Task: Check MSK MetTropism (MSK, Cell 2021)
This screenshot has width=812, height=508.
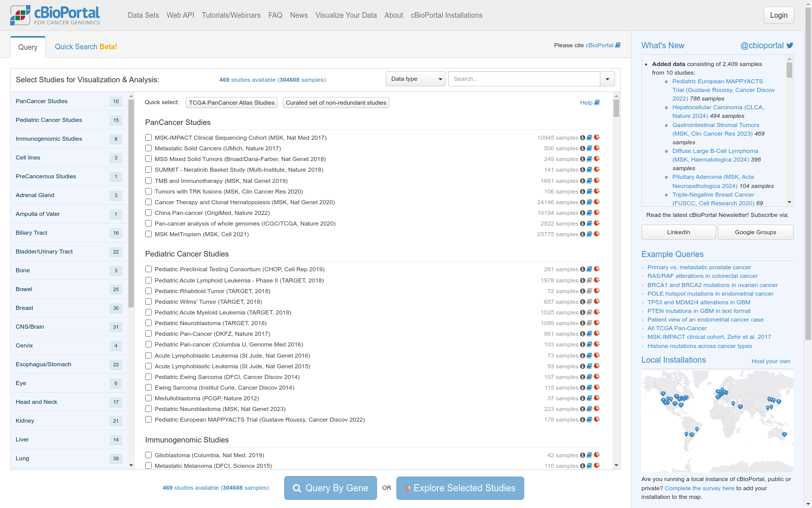Action: (x=148, y=234)
